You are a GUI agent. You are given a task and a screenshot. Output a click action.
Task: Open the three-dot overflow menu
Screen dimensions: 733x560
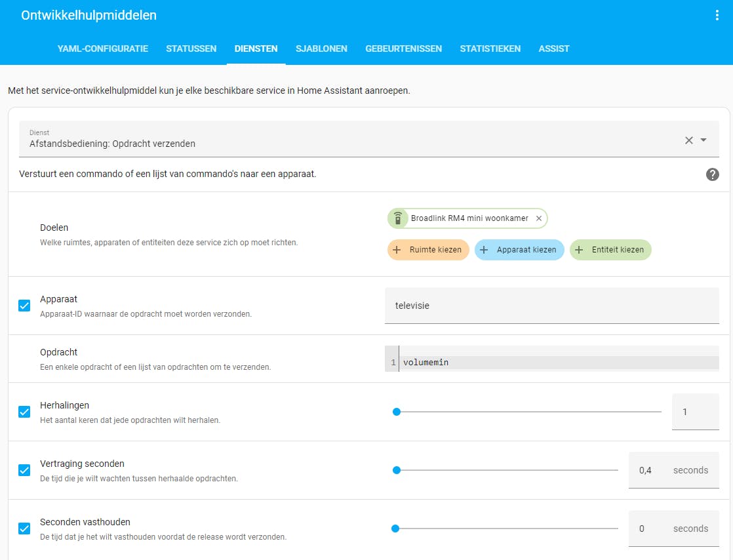point(717,16)
